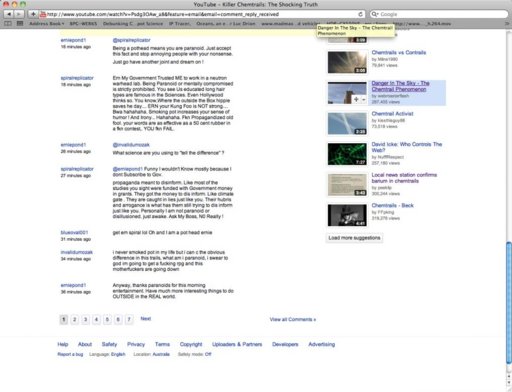Image resolution: width=512 pixels, height=392 pixels.
Task: Open the Chemtrails vs Contrails video thumbnail
Action: pyautogui.click(x=347, y=62)
